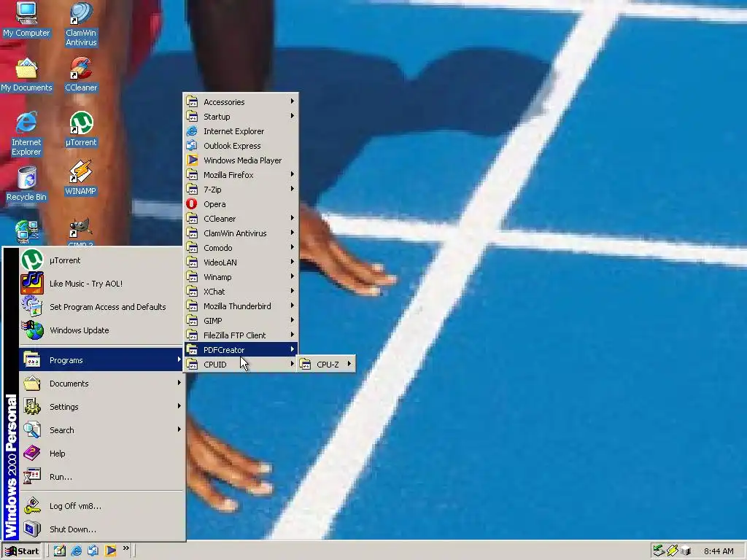Open My Computer desktop icon

26,19
